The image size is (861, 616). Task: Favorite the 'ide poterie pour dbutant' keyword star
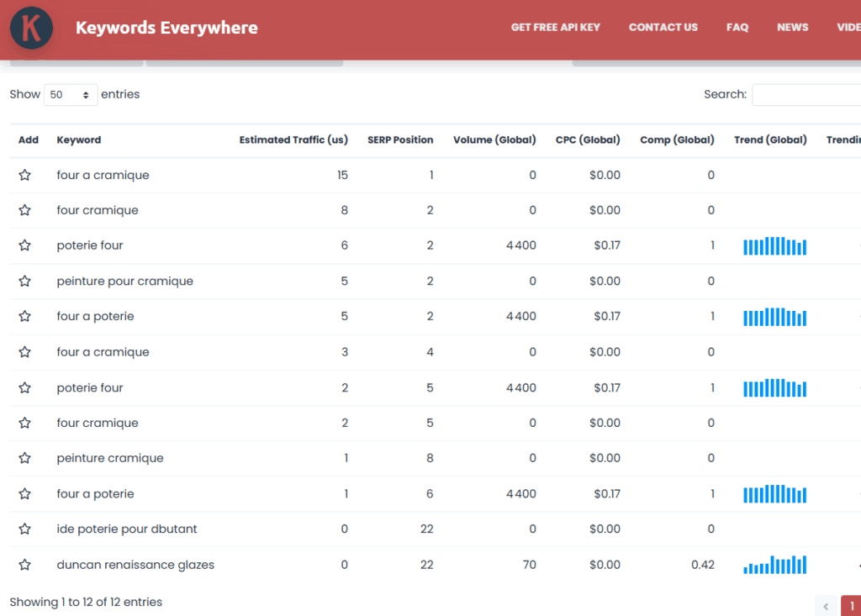click(24, 529)
